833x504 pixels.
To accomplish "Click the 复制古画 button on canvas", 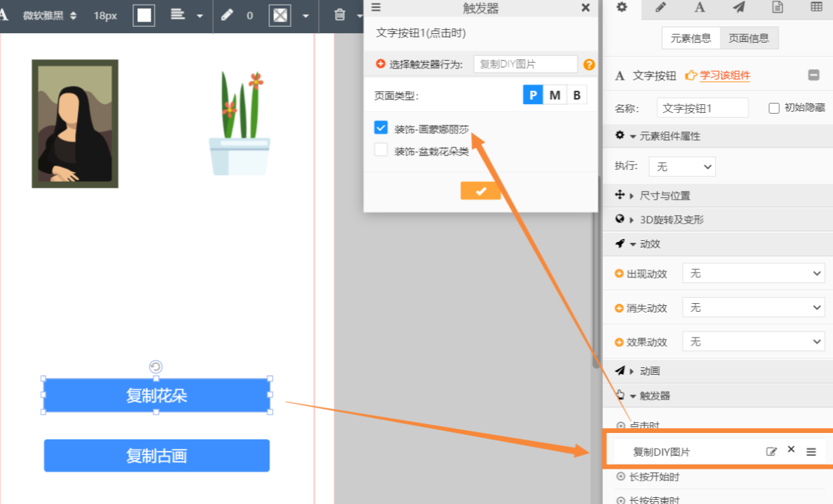I will (x=156, y=456).
